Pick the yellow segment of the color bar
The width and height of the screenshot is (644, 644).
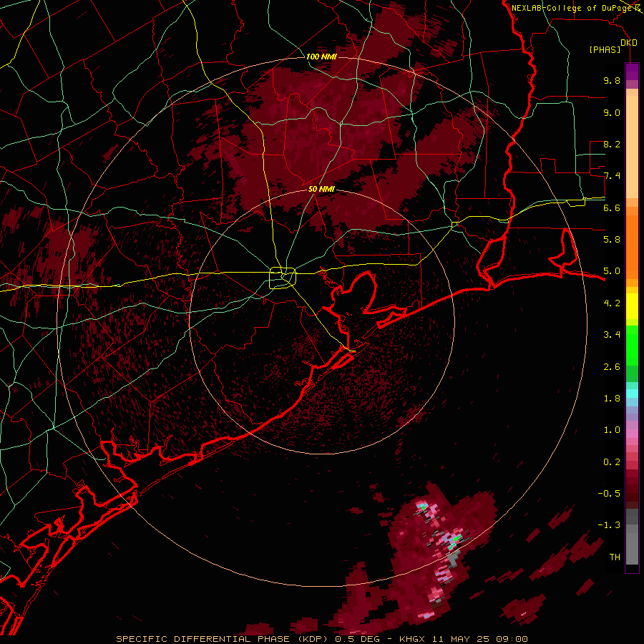[632, 306]
